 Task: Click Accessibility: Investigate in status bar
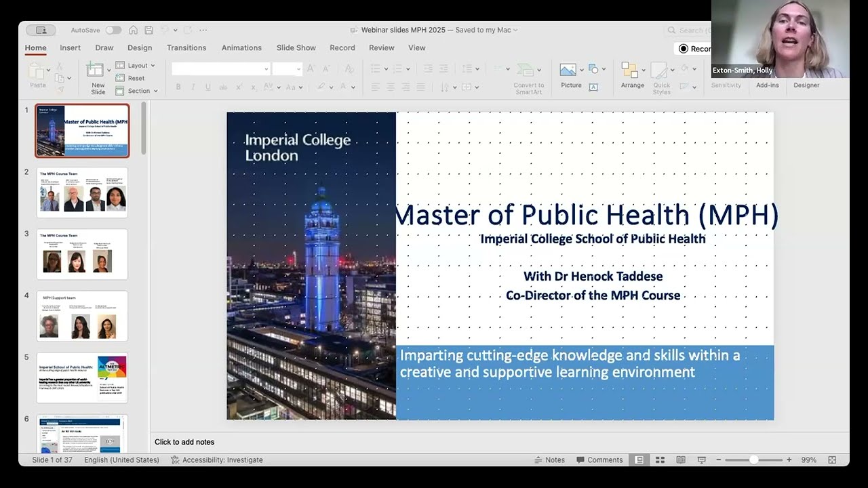pos(216,460)
